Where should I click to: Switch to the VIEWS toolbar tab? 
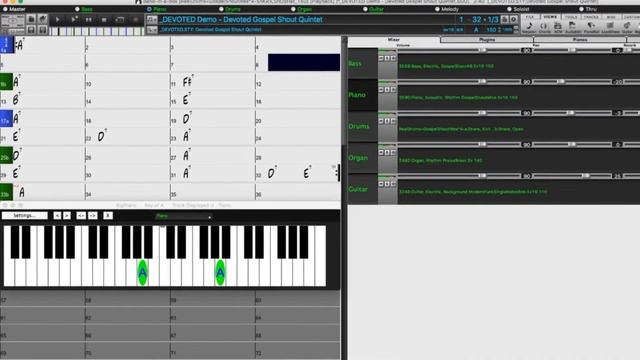(550, 17)
